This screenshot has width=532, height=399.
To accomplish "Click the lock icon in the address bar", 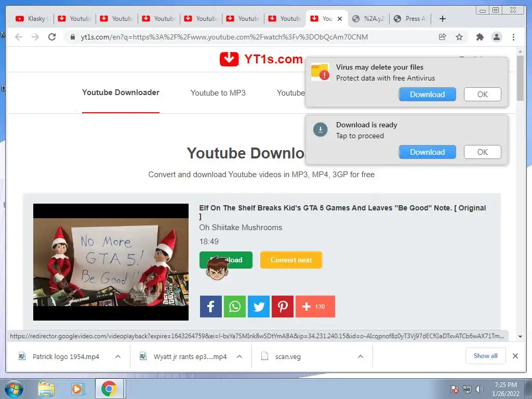I will (73, 37).
